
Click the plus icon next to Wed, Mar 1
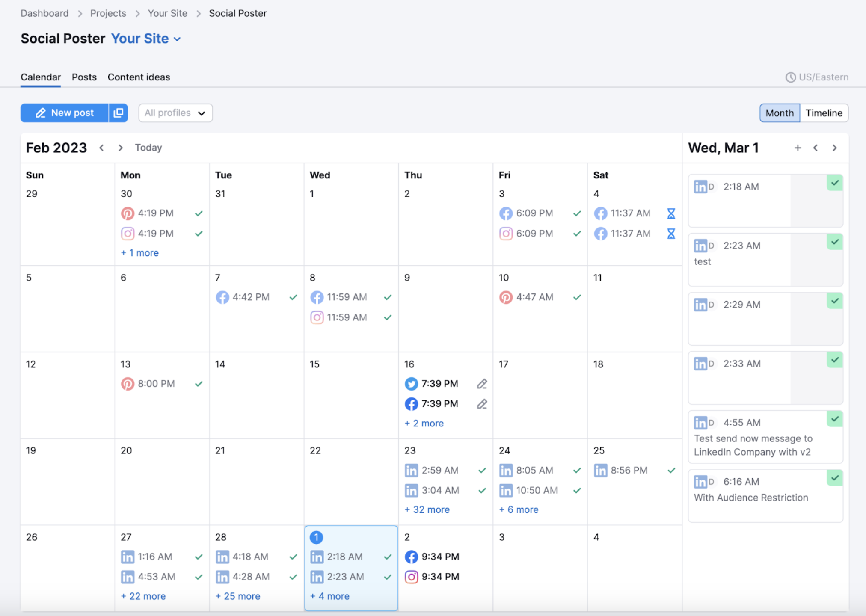point(798,148)
